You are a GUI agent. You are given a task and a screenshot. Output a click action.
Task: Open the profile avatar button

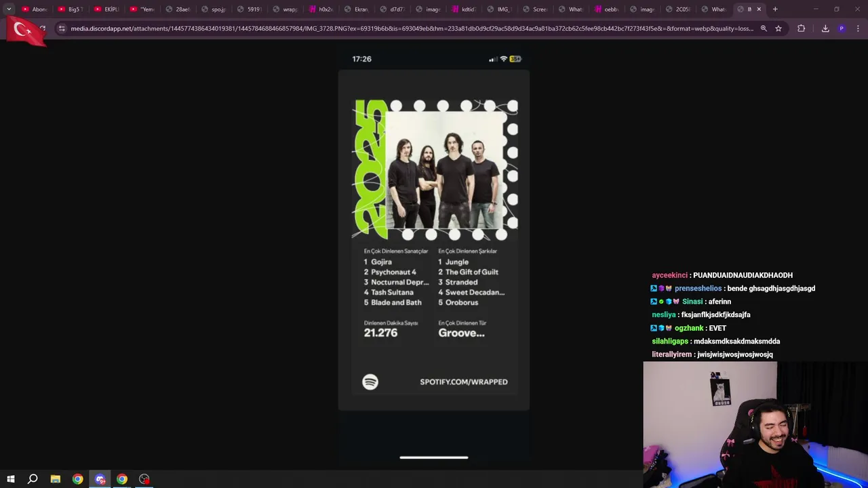point(842,28)
